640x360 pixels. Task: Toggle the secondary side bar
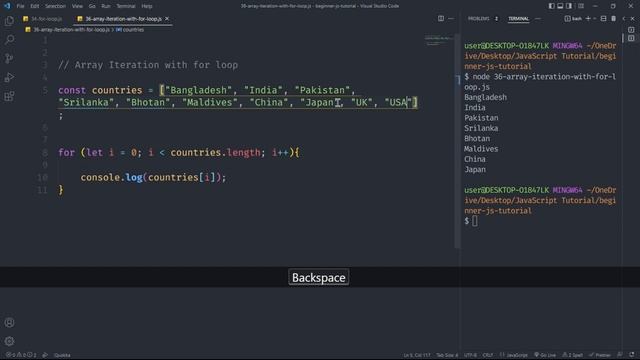[569, 6]
